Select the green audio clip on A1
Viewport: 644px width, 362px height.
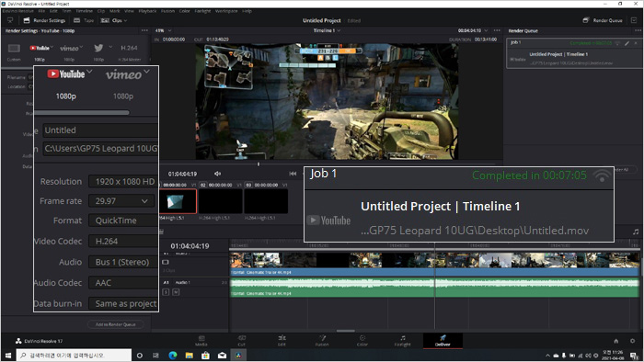pos(434,288)
